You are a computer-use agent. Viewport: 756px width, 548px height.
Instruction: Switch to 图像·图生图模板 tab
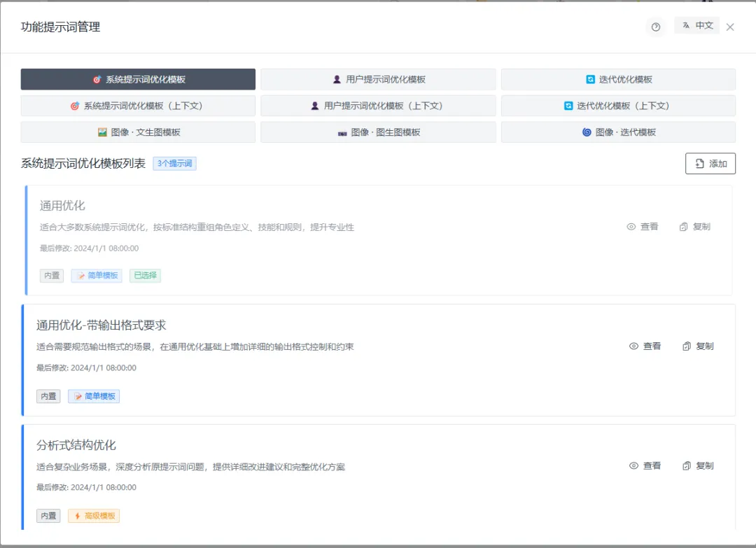(x=378, y=132)
